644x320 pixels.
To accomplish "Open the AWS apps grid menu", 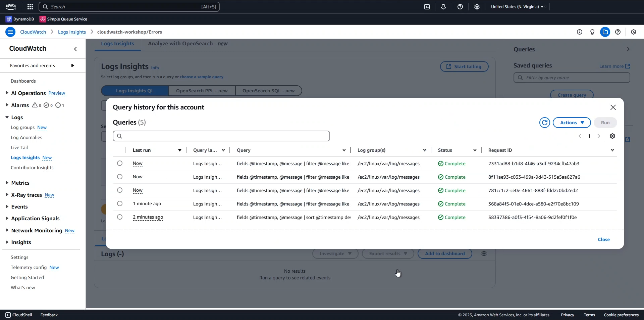I will click(x=30, y=7).
